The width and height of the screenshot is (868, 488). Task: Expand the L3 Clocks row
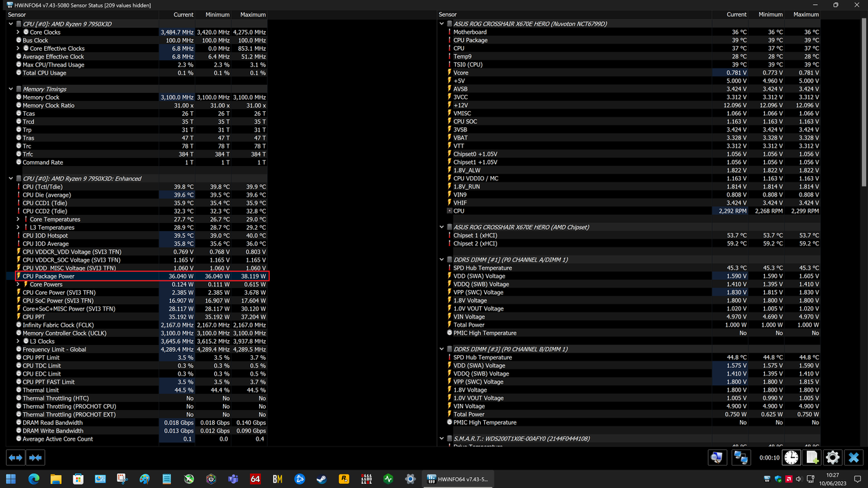point(18,341)
